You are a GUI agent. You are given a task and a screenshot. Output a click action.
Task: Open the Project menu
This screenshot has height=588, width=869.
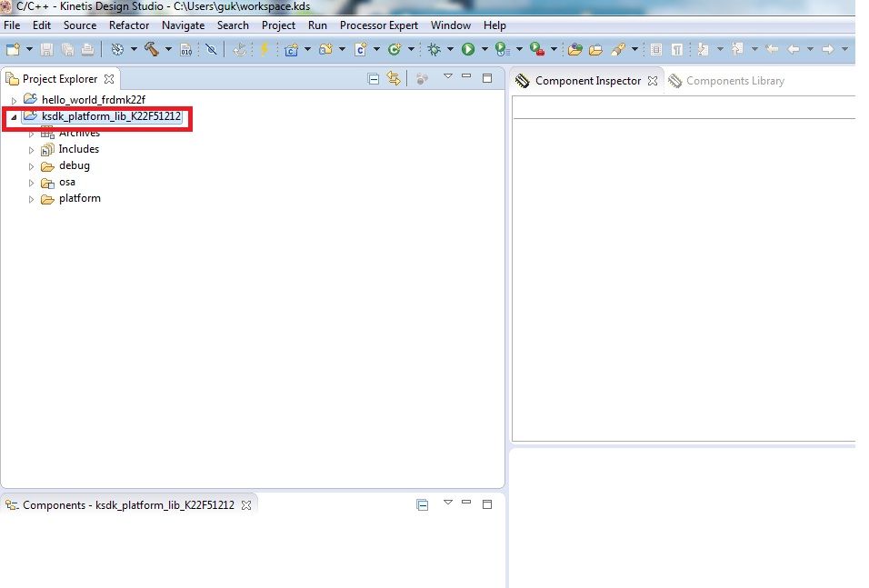coord(278,25)
